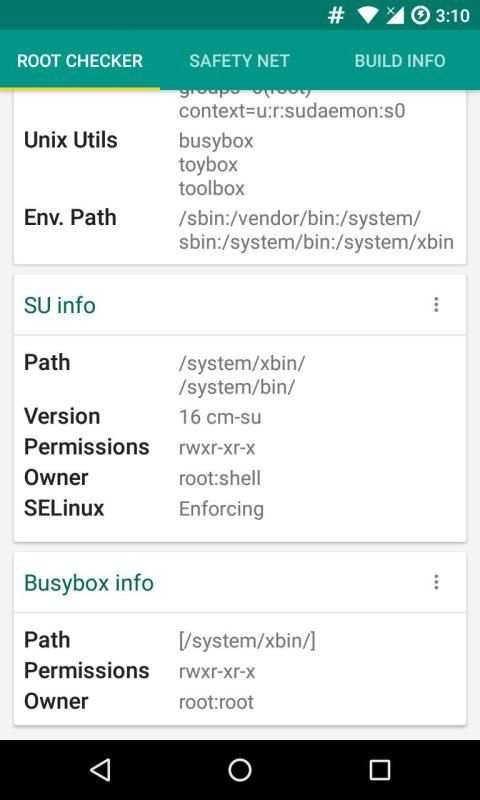Tap the recent apps square button
The width and height of the screenshot is (480, 800).
coord(380,769)
